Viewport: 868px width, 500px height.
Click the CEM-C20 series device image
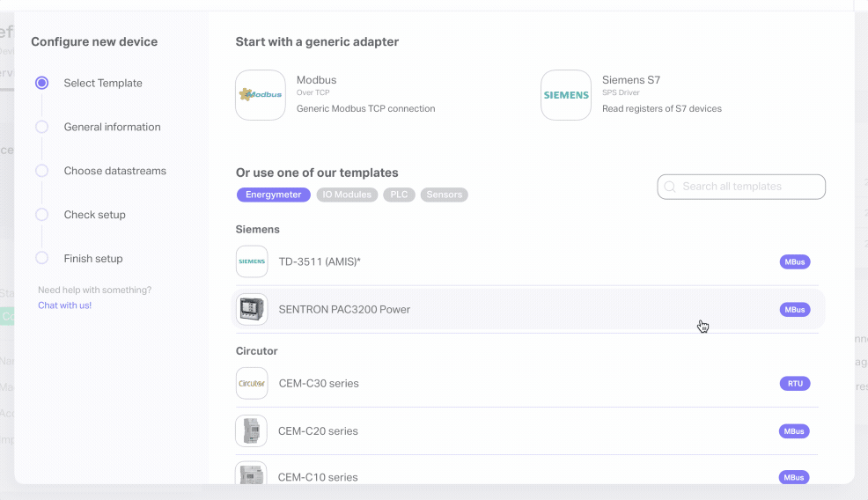pos(251,430)
